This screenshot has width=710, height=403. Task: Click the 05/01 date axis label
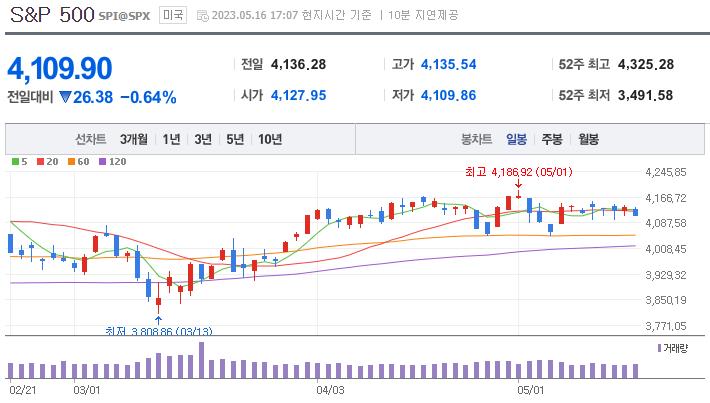point(531,390)
